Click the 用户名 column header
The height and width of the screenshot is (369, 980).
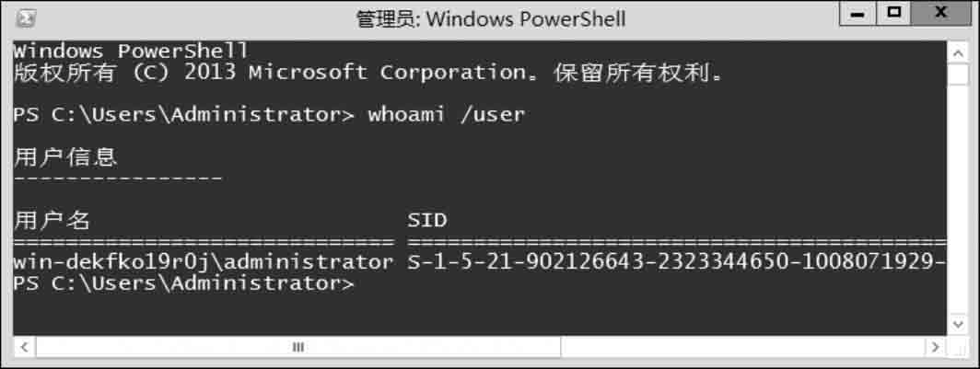[x=52, y=221]
